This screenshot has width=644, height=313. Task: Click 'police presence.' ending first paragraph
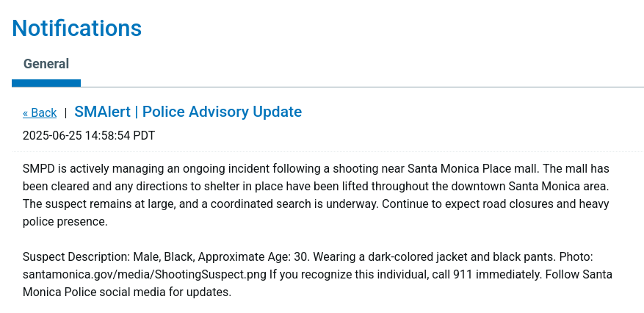point(65,222)
